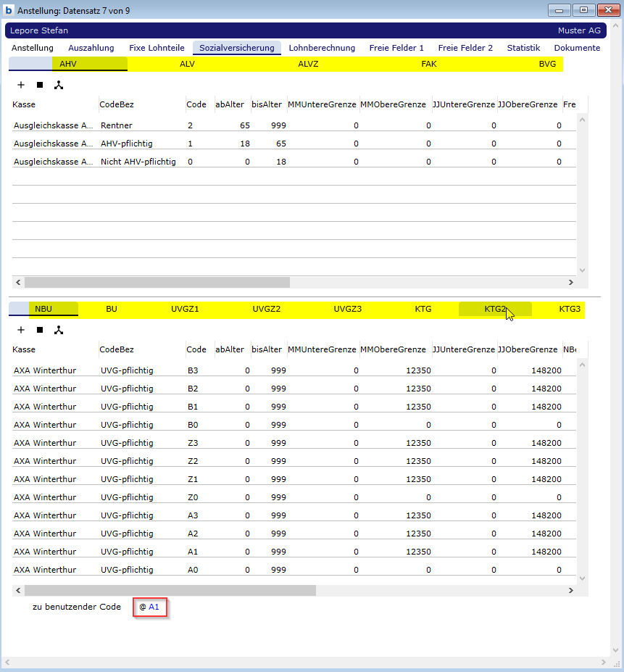
Task: Switch to the Lohnberechnung tab
Action: click(322, 48)
